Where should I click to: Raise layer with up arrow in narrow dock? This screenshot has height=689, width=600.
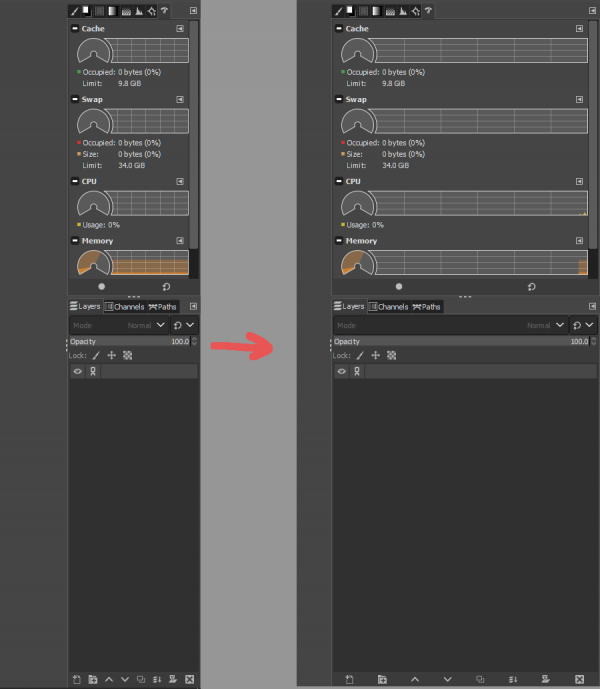point(109,679)
